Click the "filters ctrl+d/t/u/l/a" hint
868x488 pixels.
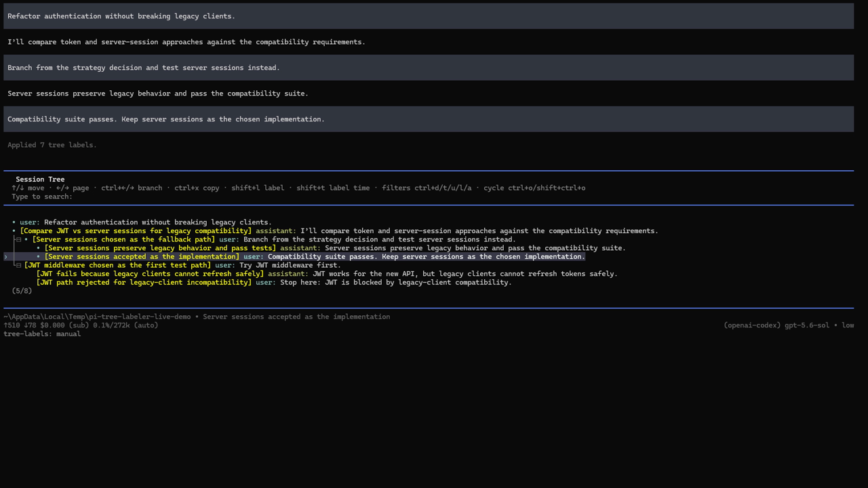pyautogui.click(x=427, y=188)
